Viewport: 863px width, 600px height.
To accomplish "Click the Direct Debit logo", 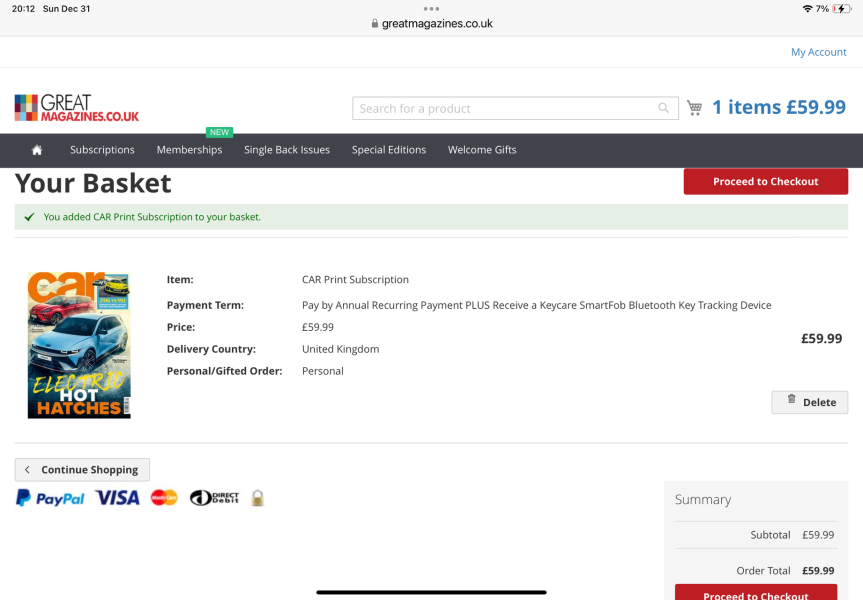I will pos(214,498).
